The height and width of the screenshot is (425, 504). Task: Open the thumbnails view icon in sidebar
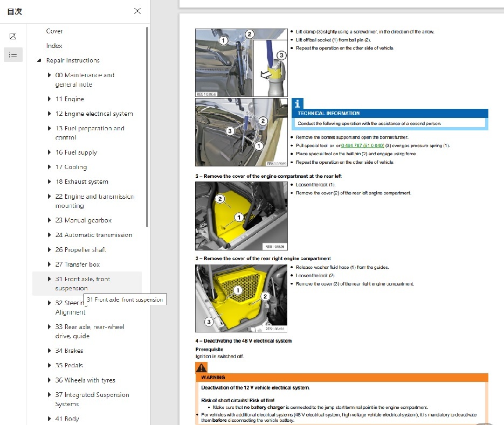13,36
